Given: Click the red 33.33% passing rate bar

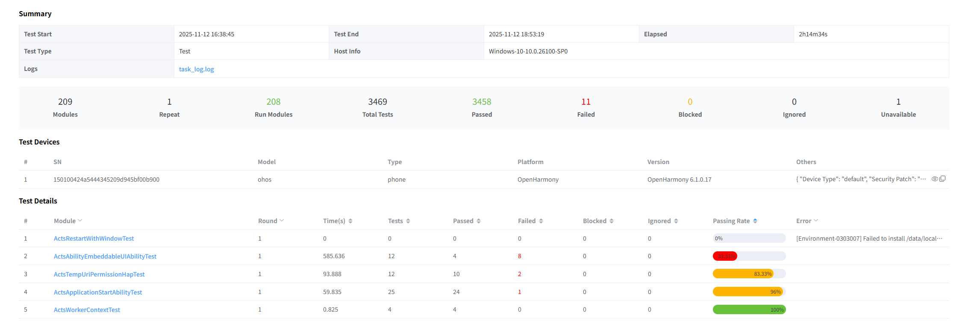Looking at the screenshot, I should (725, 256).
